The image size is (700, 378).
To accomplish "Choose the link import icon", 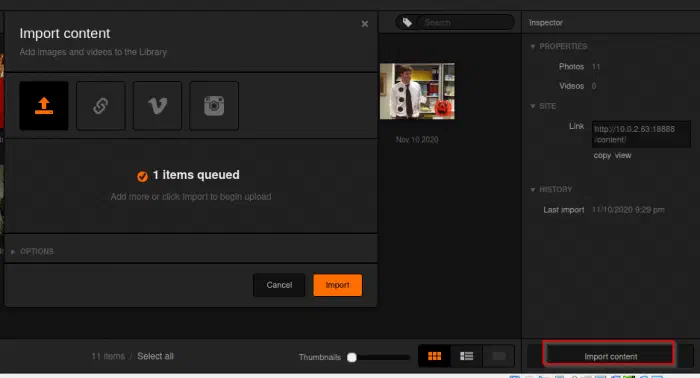I will (x=100, y=106).
